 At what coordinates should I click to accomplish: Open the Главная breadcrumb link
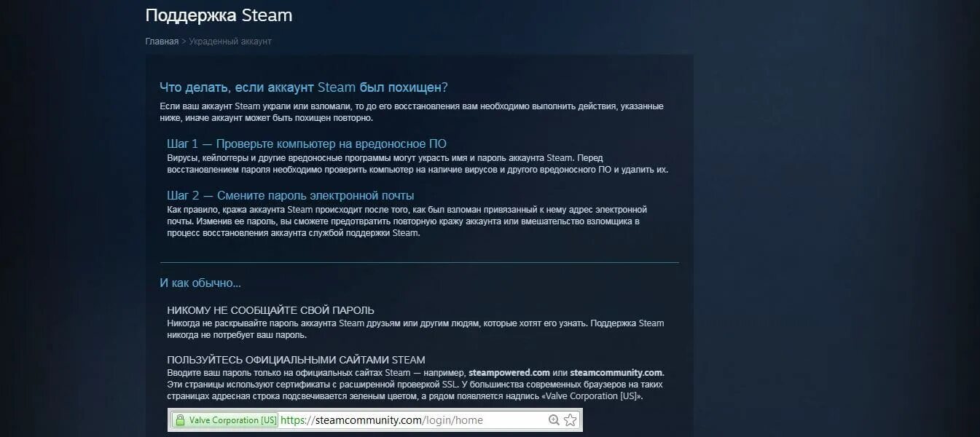162,42
